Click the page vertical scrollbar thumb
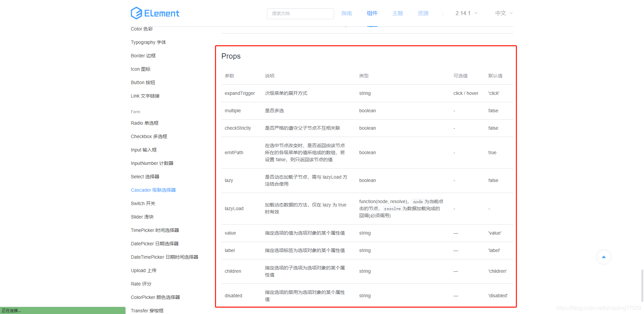The height and width of the screenshot is (314, 644). (x=642, y=286)
